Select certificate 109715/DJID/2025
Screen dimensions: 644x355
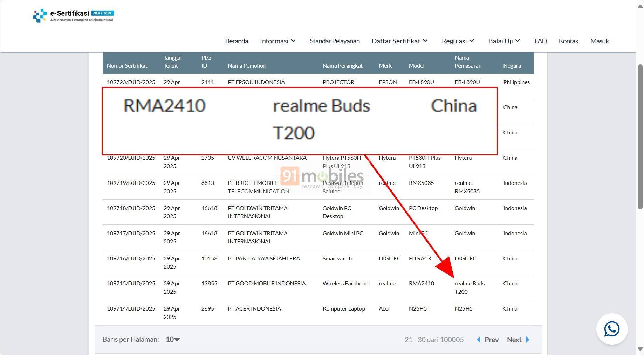tap(131, 283)
